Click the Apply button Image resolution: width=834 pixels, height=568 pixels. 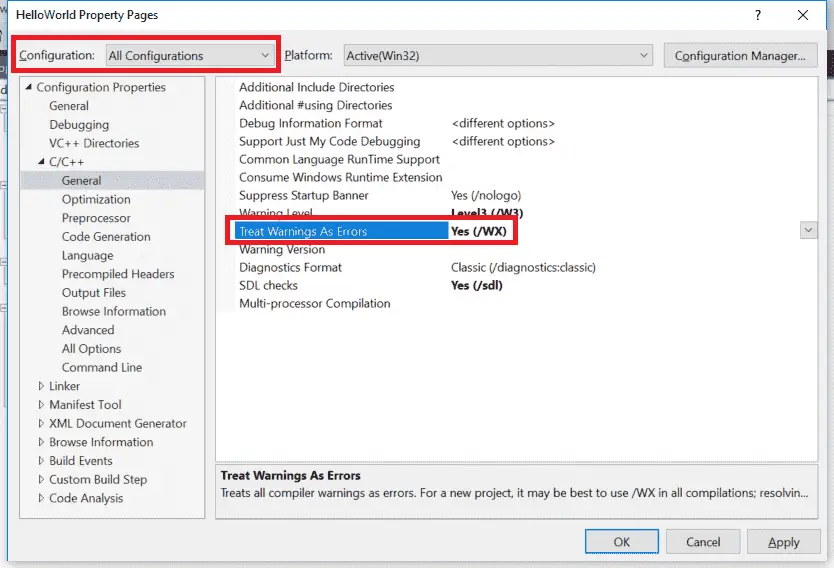coord(783,542)
